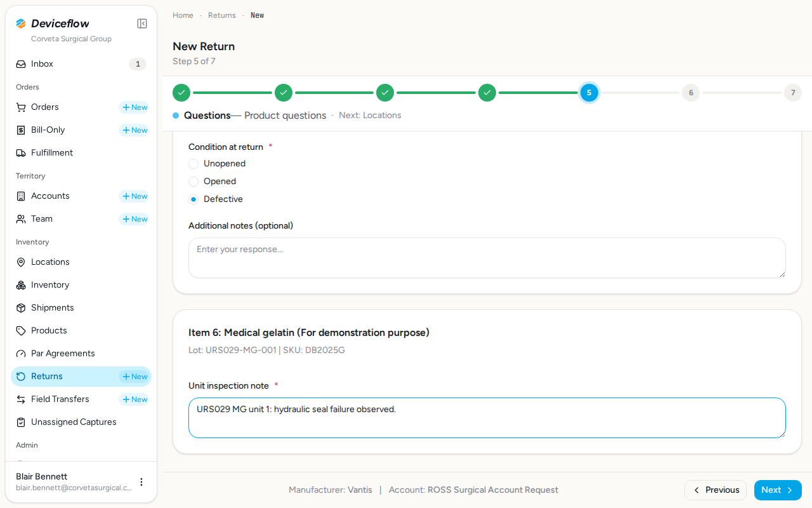Select the Unopened condition radio button
Image resolution: width=812 pixels, height=508 pixels.
pyautogui.click(x=193, y=164)
